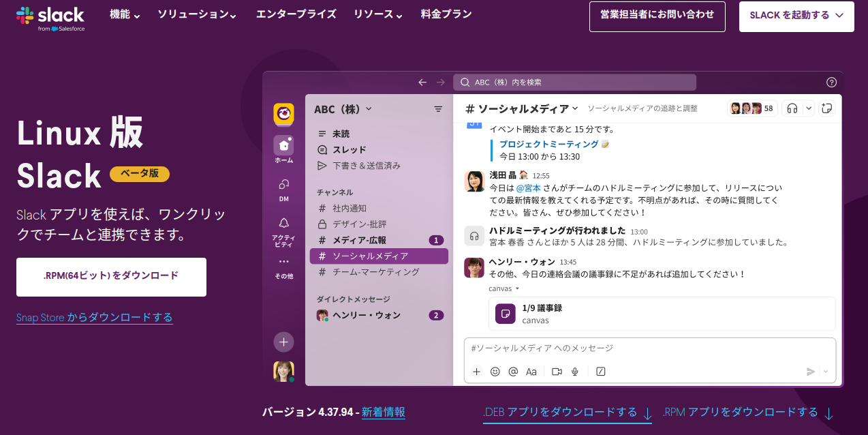Click the filter icon beside ABC（株）
Screen dimensions: 868x435
point(438,109)
